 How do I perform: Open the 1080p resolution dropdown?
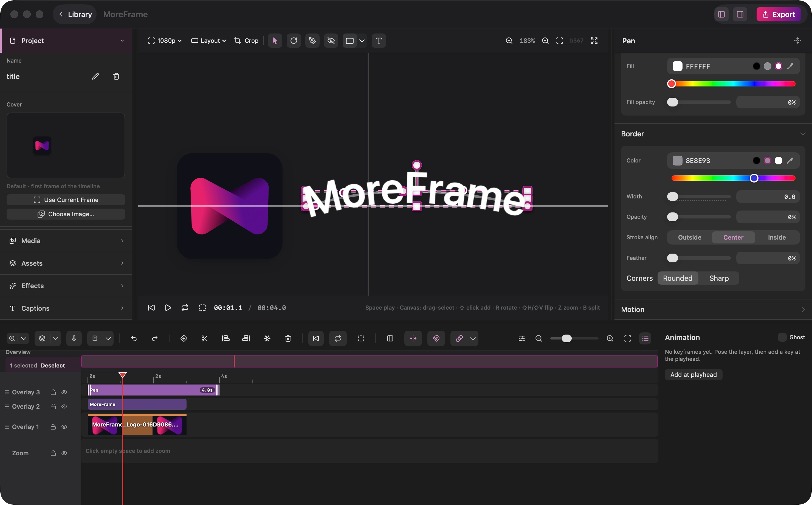click(165, 41)
